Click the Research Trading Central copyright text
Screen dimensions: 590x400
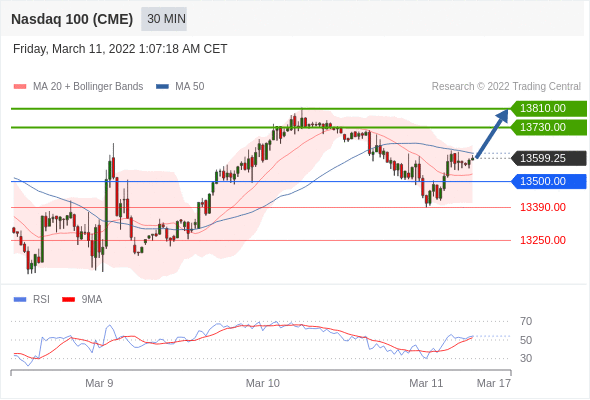click(x=506, y=87)
